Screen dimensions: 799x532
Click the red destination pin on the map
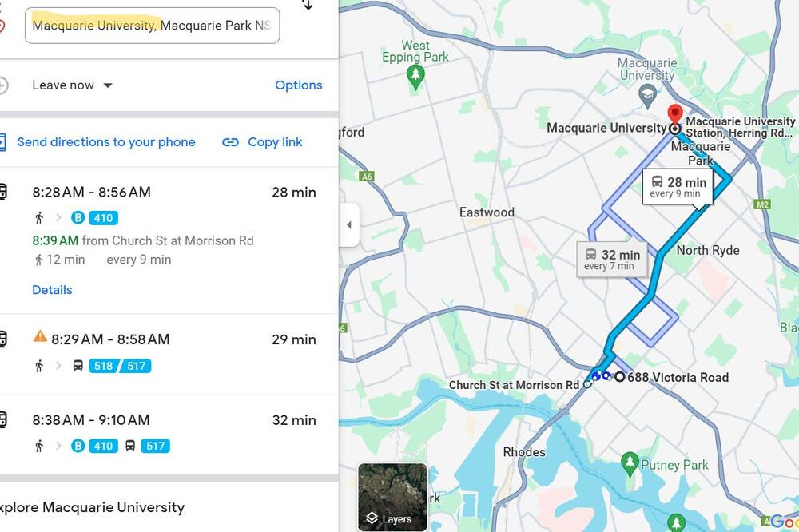pyautogui.click(x=674, y=115)
